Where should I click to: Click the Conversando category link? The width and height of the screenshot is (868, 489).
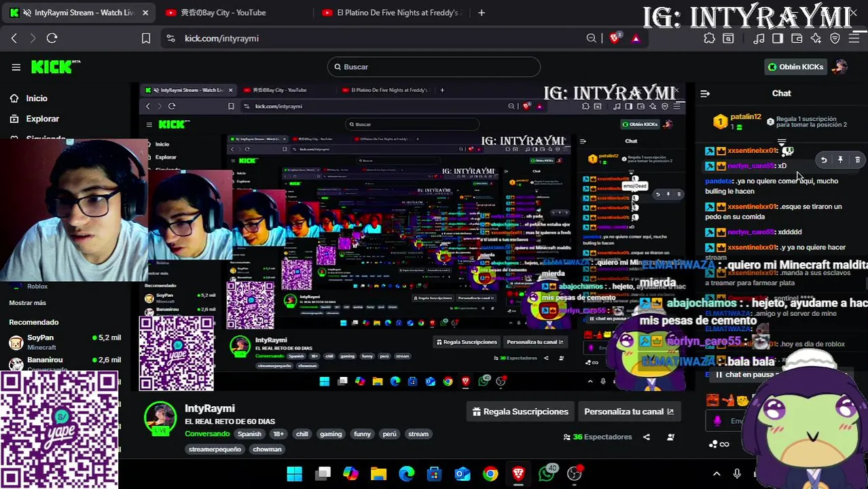point(207,434)
